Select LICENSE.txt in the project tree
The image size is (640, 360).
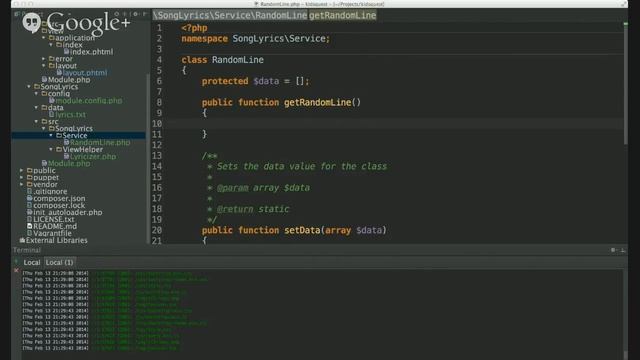[x=54, y=219]
